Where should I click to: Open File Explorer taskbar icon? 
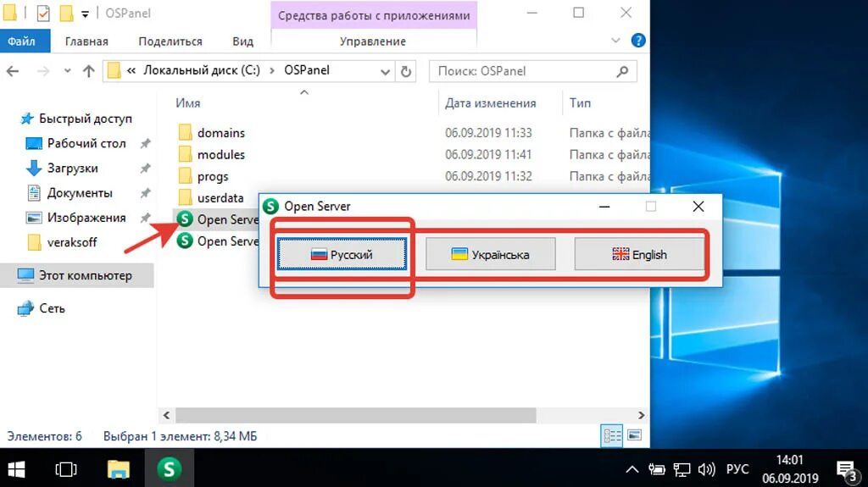tap(118, 469)
